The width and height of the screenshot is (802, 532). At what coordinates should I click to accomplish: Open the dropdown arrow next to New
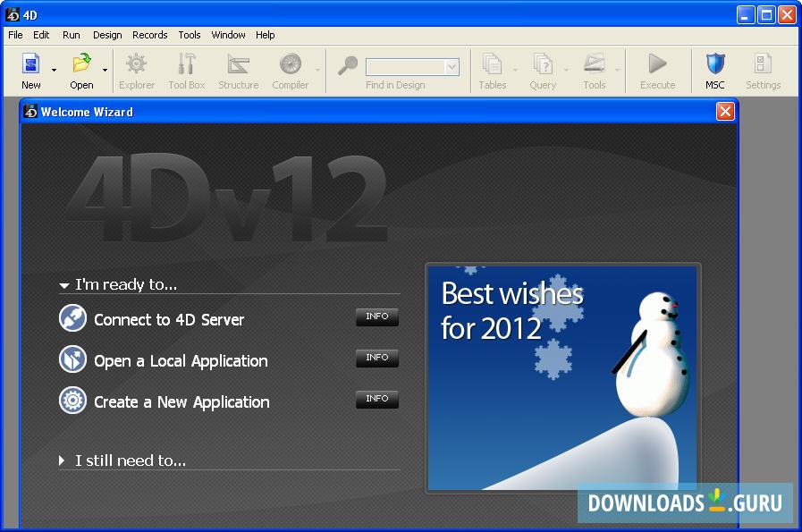point(55,70)
